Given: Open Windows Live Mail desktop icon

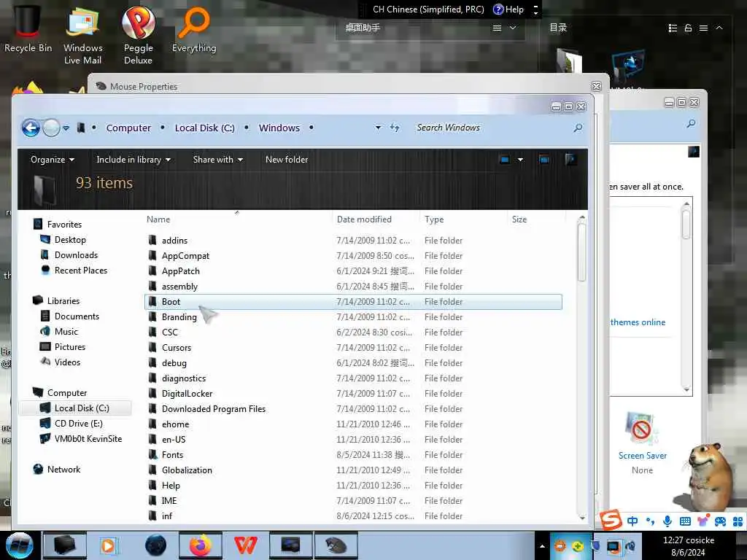Looking at the screenshot, I should [x=83, y=36].
